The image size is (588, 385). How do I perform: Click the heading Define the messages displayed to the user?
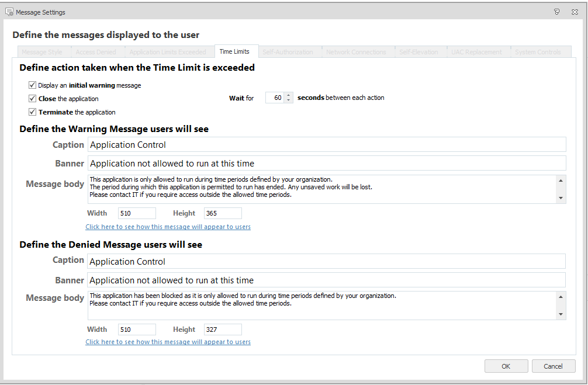pyautogui.click(x=106, y=35)
